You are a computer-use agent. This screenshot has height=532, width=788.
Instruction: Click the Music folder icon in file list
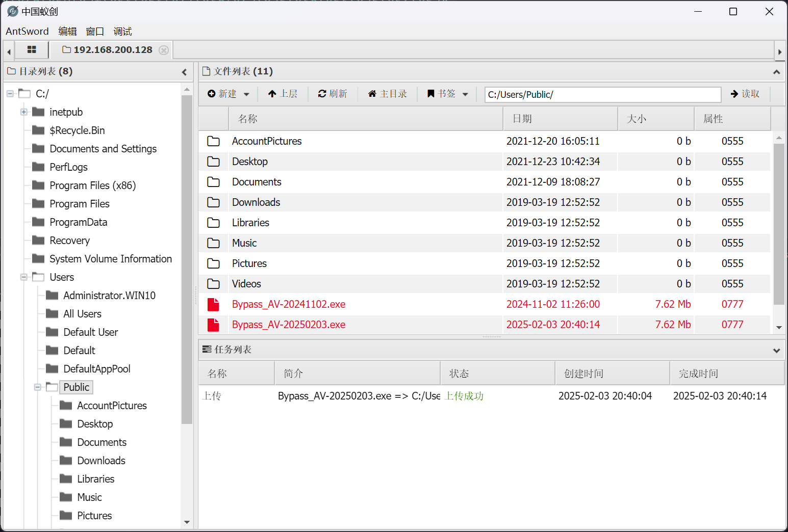(213, 243)
